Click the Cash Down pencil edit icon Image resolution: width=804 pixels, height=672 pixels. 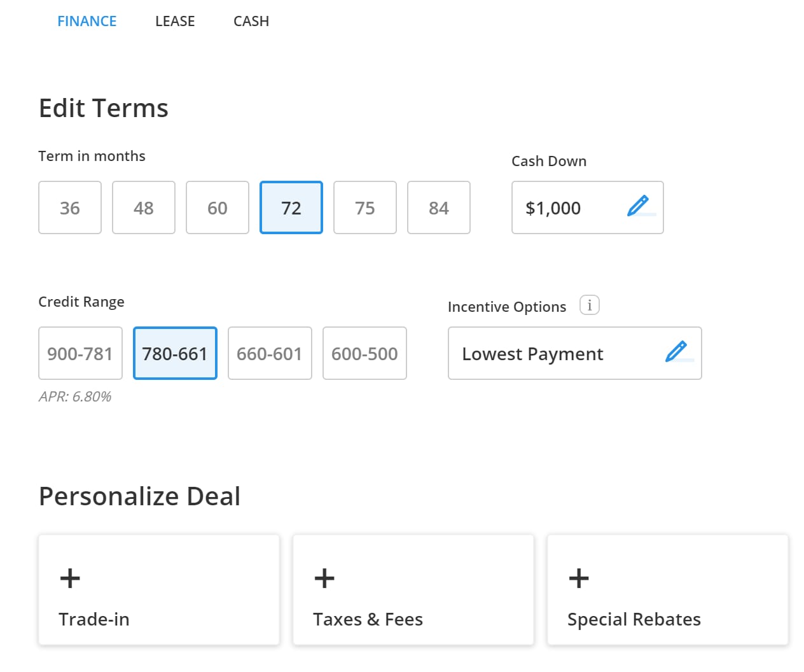tap(638, 206)
